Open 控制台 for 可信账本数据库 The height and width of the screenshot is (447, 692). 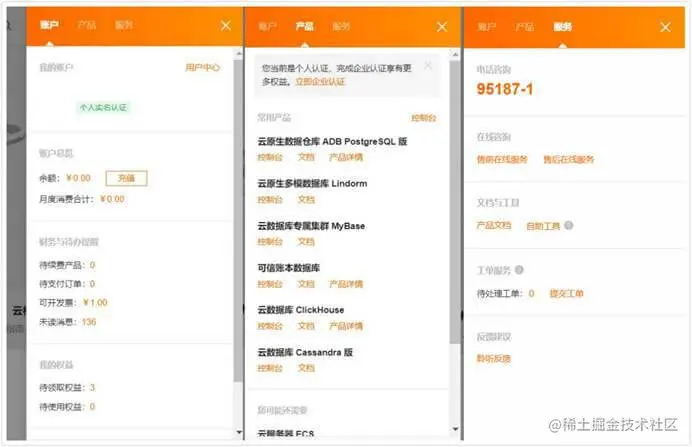point(270,284)
